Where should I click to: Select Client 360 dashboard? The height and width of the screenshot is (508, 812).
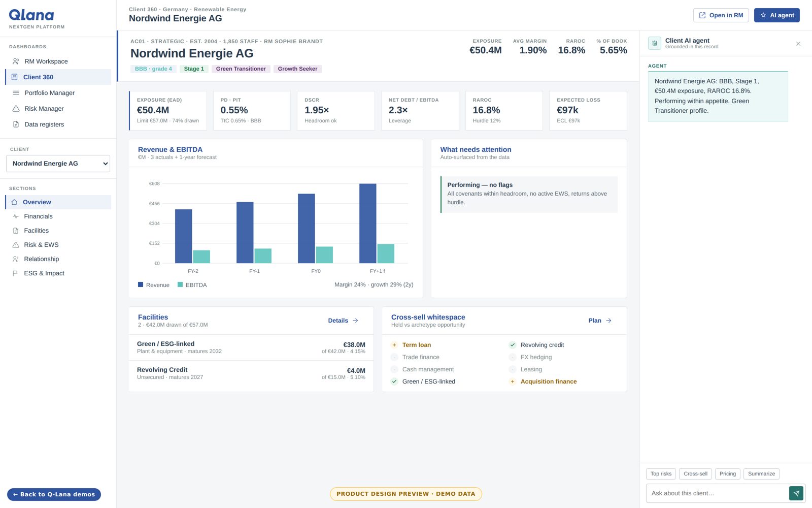(58, 77)
